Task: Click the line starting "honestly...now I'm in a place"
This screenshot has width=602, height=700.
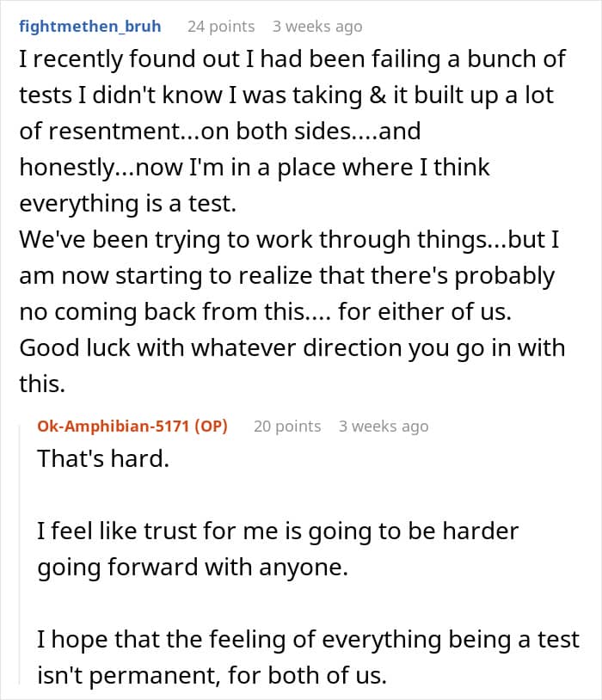Action: tap(254, 166)
